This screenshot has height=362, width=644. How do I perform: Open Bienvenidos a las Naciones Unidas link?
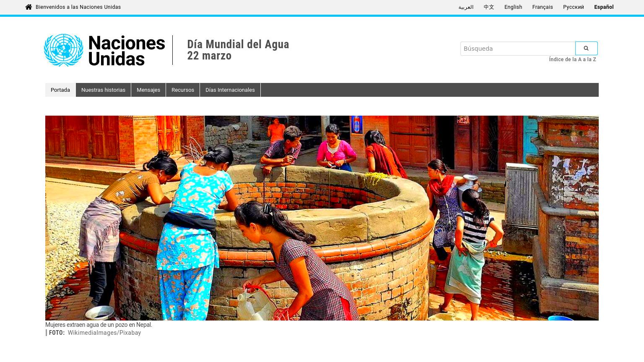tap(78, 7)
